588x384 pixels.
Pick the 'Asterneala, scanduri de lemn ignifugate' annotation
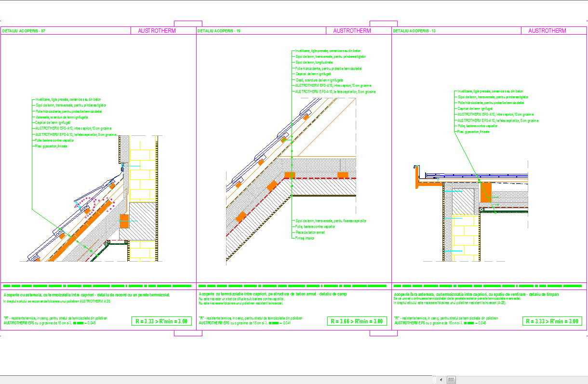(62, 117)
